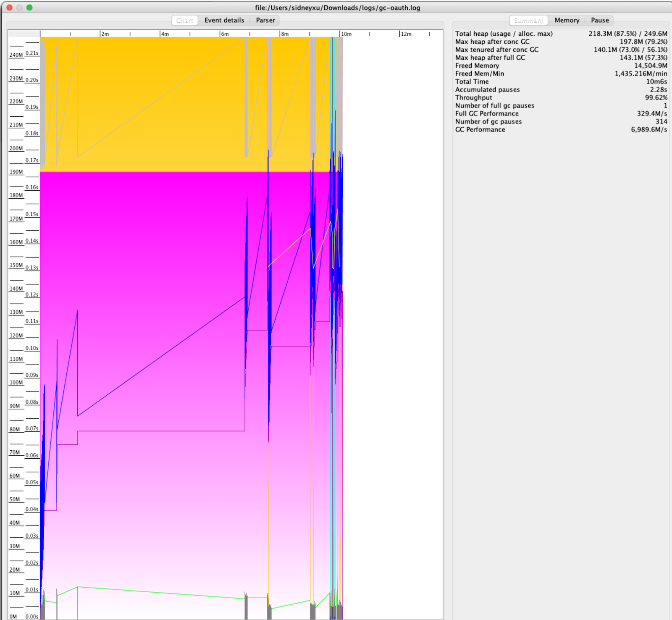
Task: Click the 190M heap axis label
Action: [x=16, y=172]
